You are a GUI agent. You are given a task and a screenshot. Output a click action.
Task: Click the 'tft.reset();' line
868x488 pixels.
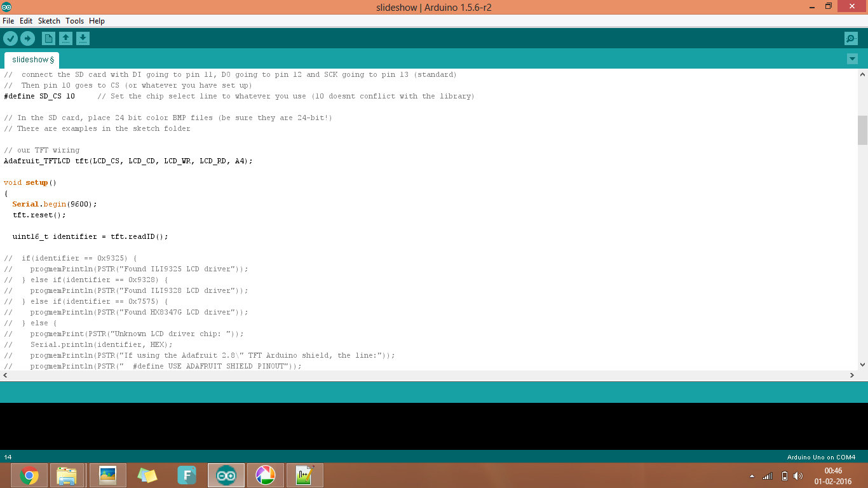(39, 215)
